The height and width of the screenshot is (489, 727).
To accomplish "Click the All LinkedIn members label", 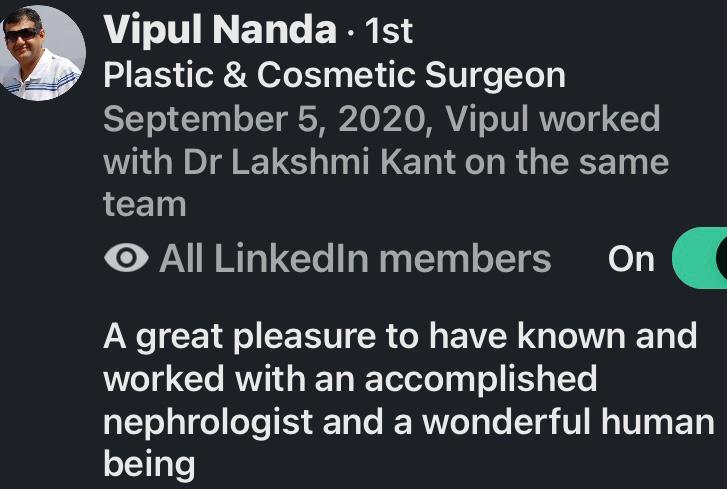I will click(355, 259).
